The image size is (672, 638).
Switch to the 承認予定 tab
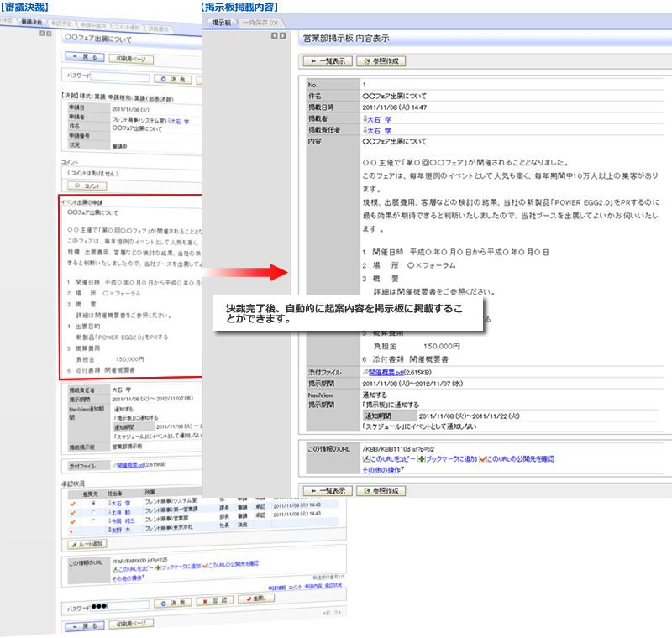click(x=61, y=24)
